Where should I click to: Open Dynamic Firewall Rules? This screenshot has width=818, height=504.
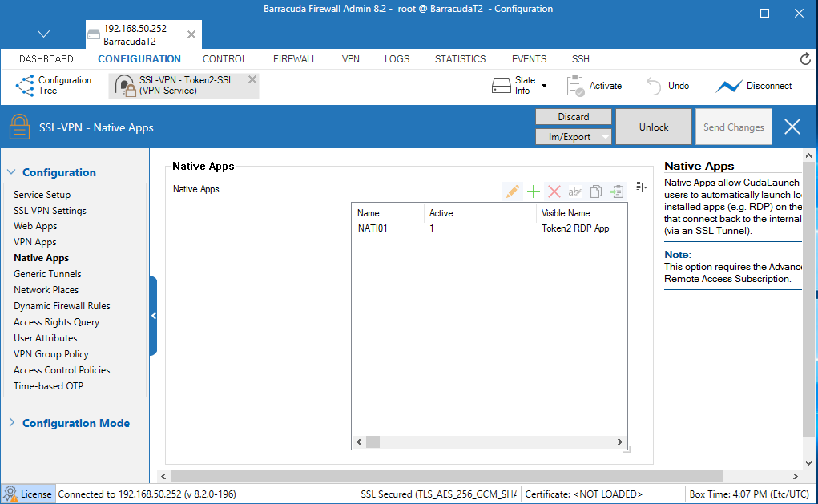pos(62,306)
